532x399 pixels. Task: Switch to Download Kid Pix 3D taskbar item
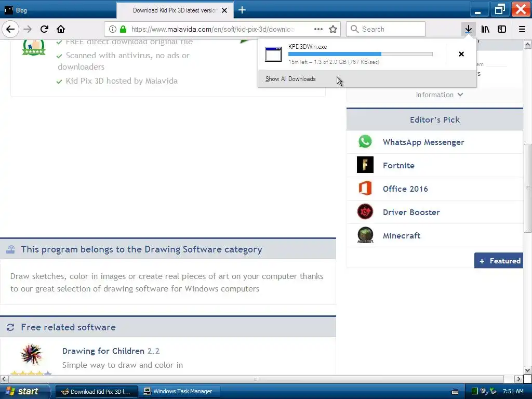pos(96,392)
